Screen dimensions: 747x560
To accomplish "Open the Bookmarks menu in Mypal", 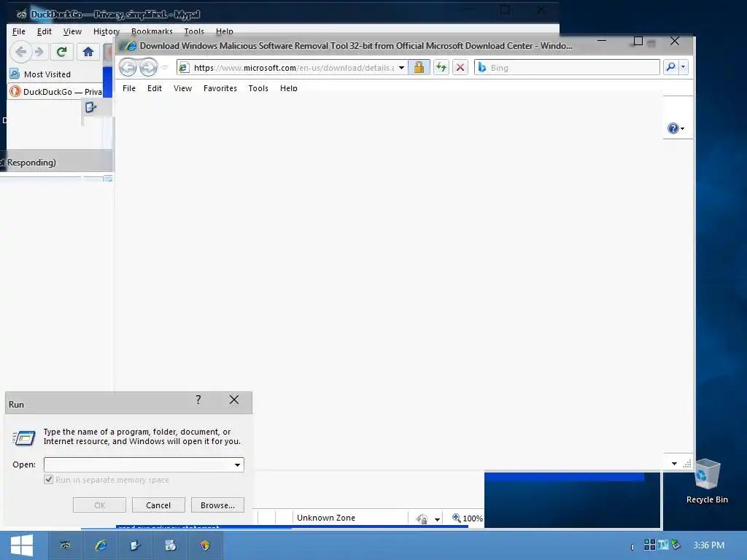I will [152, 31].
